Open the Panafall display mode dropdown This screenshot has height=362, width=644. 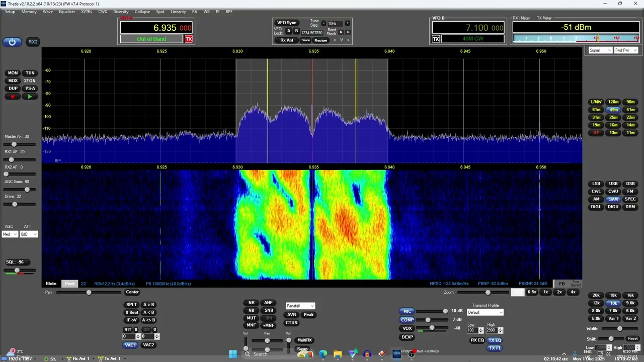pyautogui.click(x=300, y=306)
